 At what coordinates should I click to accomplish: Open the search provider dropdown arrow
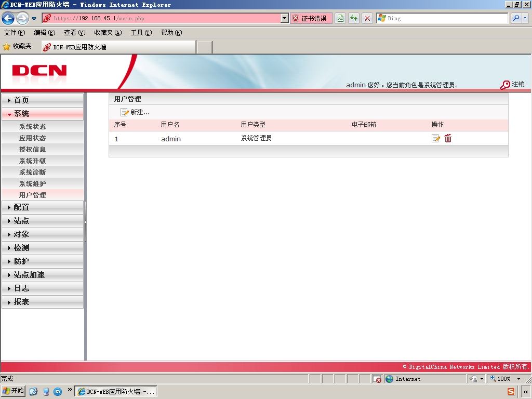(525, 18)
